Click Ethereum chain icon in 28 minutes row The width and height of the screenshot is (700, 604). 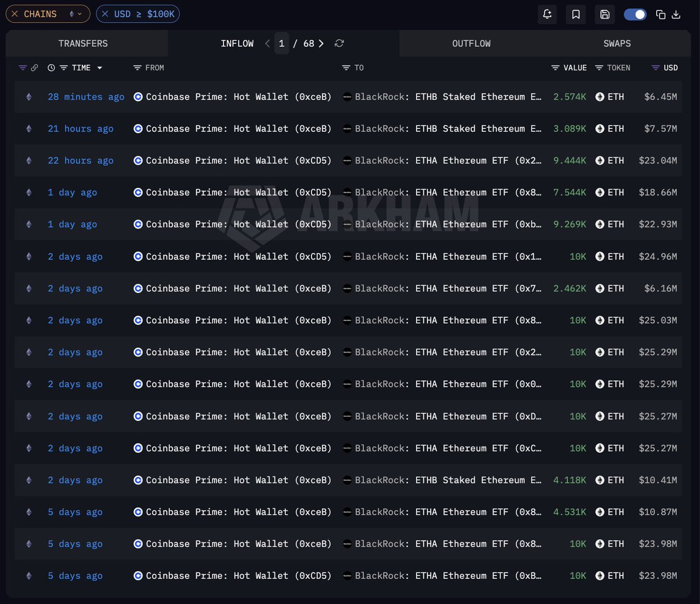29,97
